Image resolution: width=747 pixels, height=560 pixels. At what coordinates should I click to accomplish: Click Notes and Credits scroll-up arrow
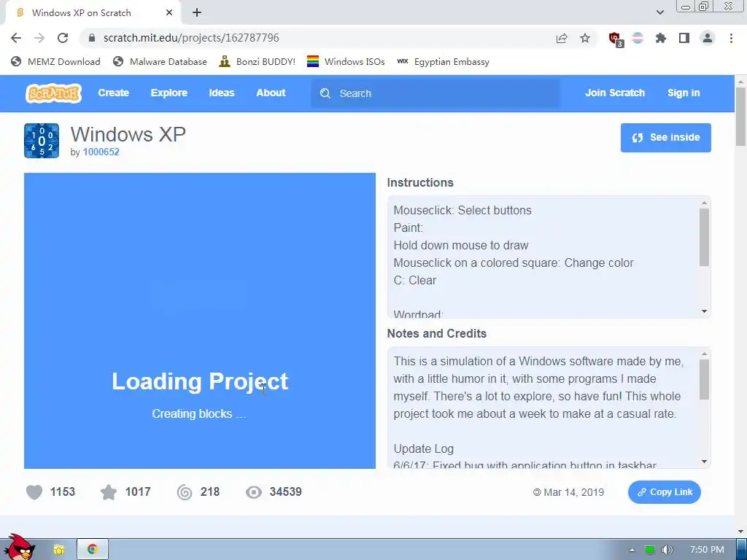pos(704,354)
